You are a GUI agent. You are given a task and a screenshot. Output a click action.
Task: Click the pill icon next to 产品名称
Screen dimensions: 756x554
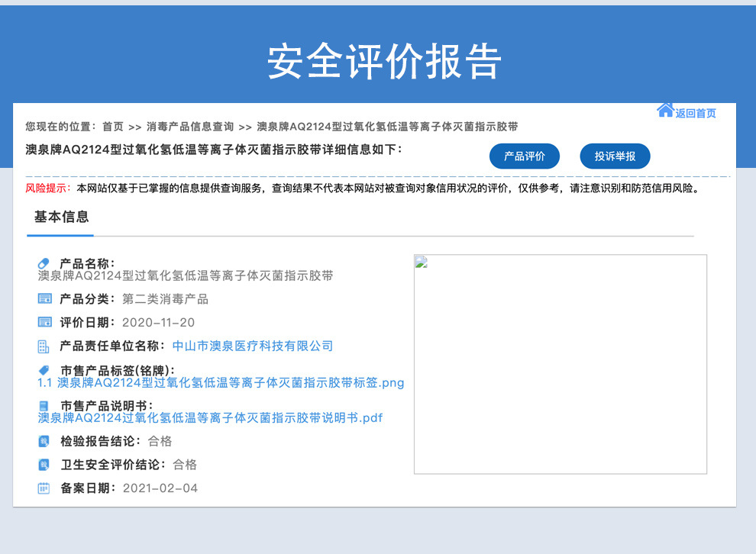[44, 263]
